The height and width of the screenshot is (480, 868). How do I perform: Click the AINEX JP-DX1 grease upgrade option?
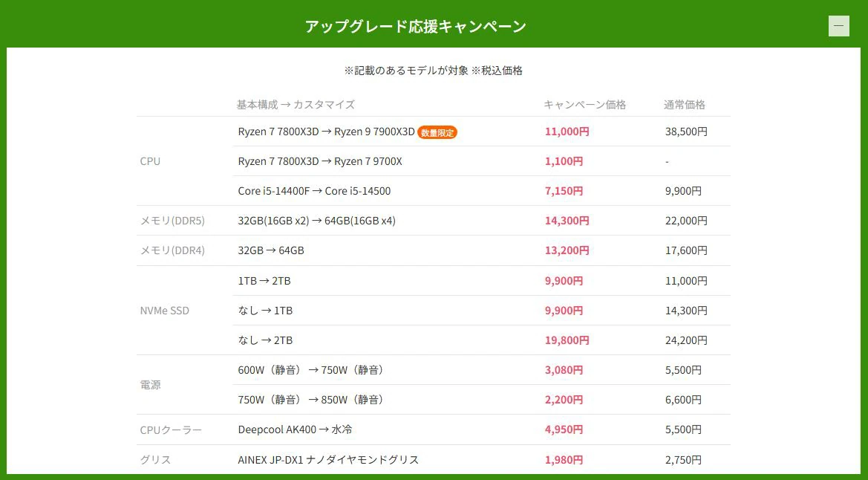[x=327, y=459]
